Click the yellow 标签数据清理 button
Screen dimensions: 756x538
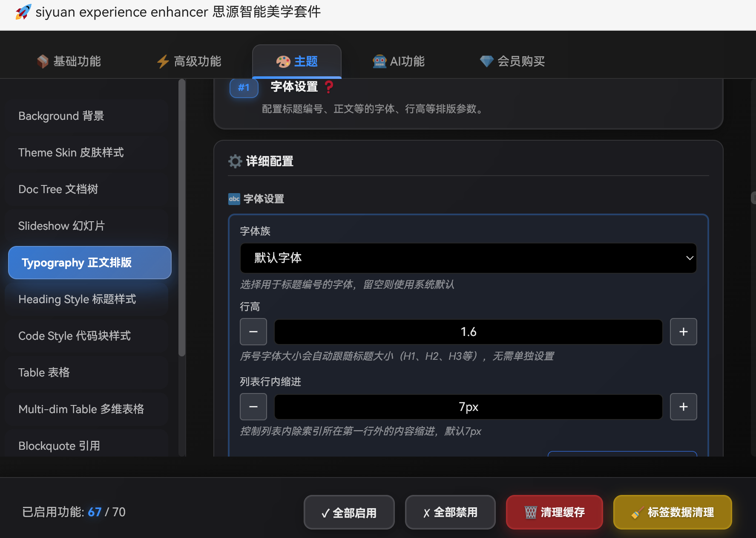673,512
